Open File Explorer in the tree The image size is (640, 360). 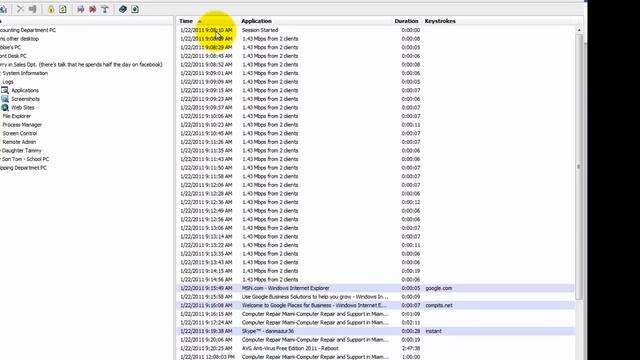point(17,116)
